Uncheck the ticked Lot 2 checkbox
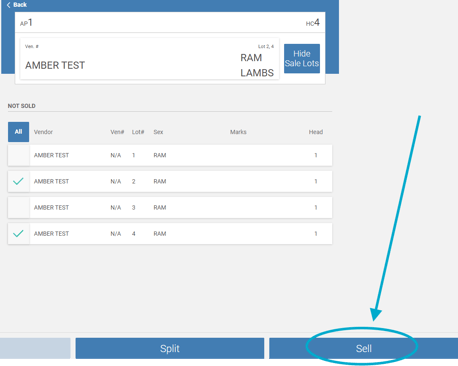The width and height of the screenshot is (458, 366). [x=19, y=181]
